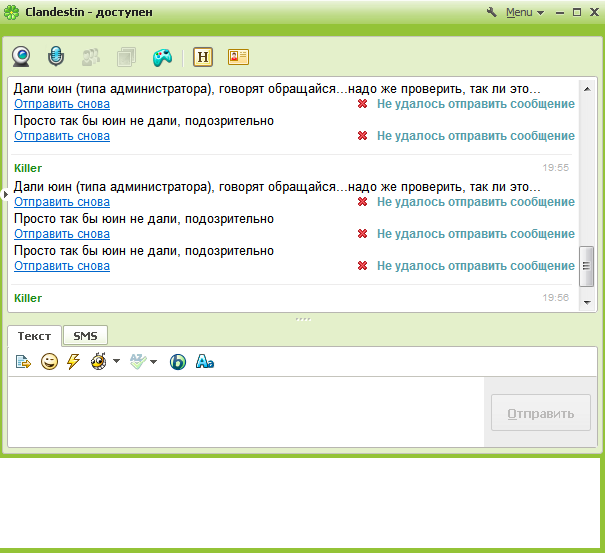Start a webcam video call
The height and width of the screenshot is (553, 605).
(x=21, y=57)
